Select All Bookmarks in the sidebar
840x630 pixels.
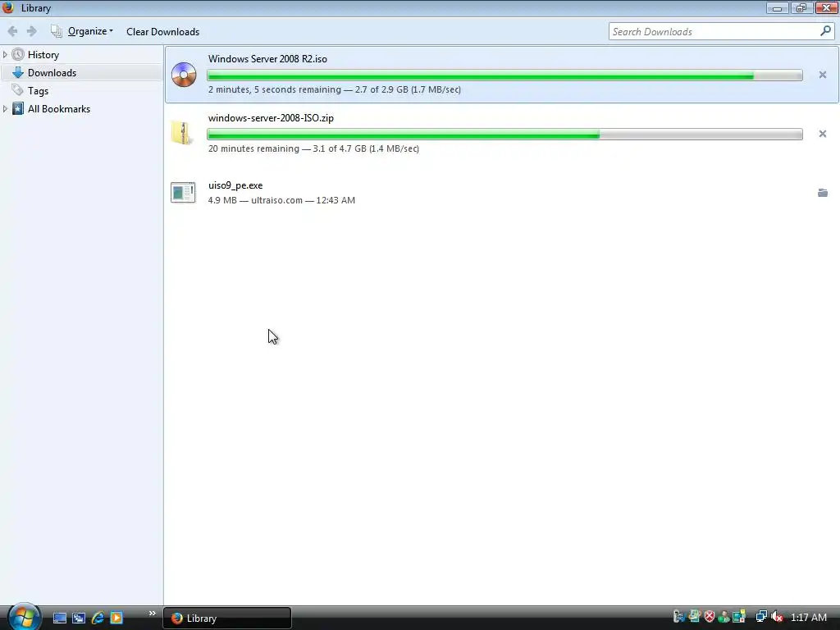(x=59, y=109)
